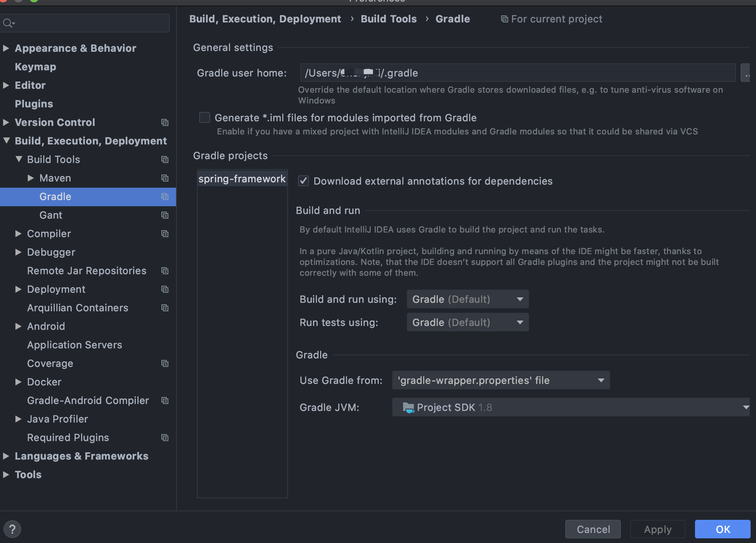The height and width of the screenshot is (543, 756).
Task: Click project-level icon beside Coverage
Action: pos(165,363)
